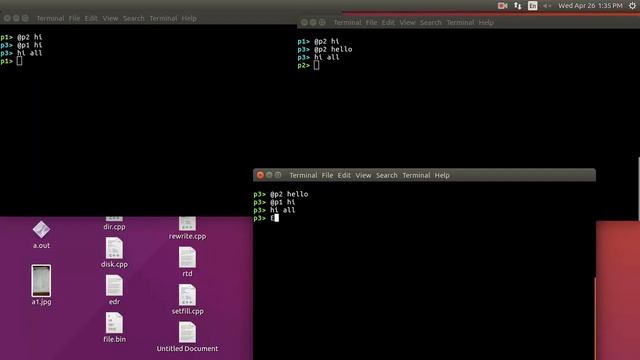Open the sound volume indicator
Screen dimensions: 640x360
(x=547, y=6)
